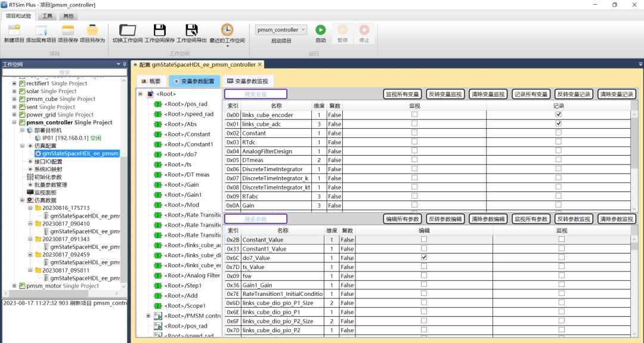Collapse the 部署目标机 node
This screenshot has height=343, width=644.
(x=22, y=130)
